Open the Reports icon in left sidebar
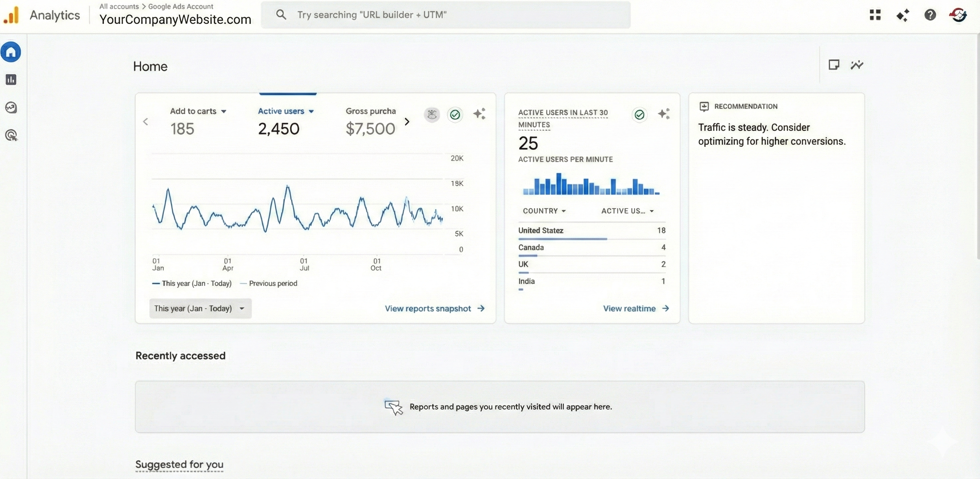 (11, 80)
